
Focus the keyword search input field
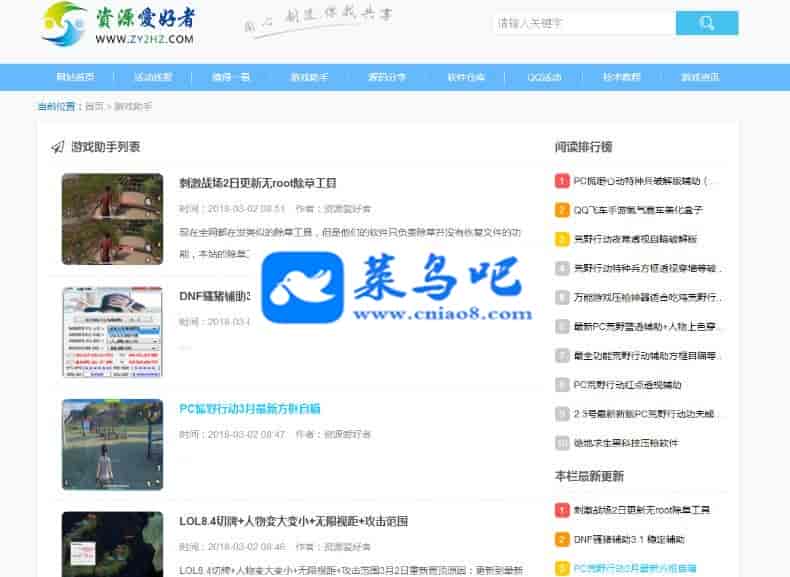584,23
